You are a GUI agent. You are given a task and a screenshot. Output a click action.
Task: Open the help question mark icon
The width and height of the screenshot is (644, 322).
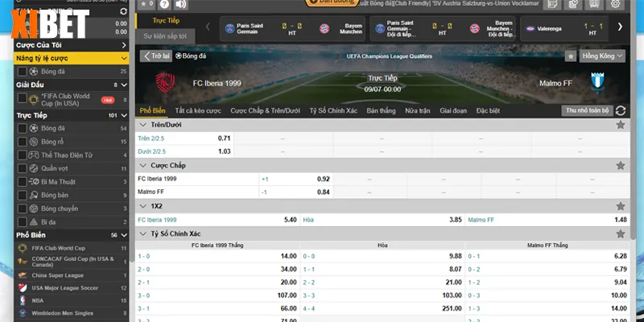tap(164, 6)
